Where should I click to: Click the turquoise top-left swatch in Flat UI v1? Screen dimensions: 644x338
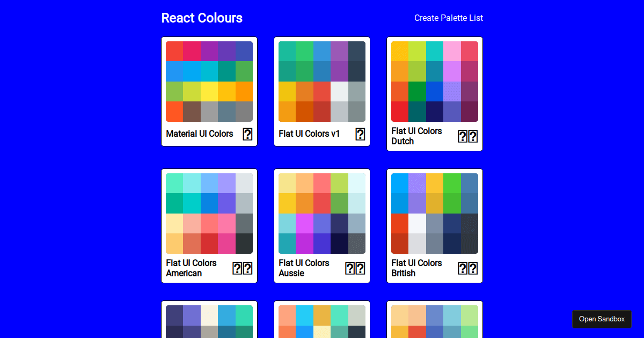(287, 52)
